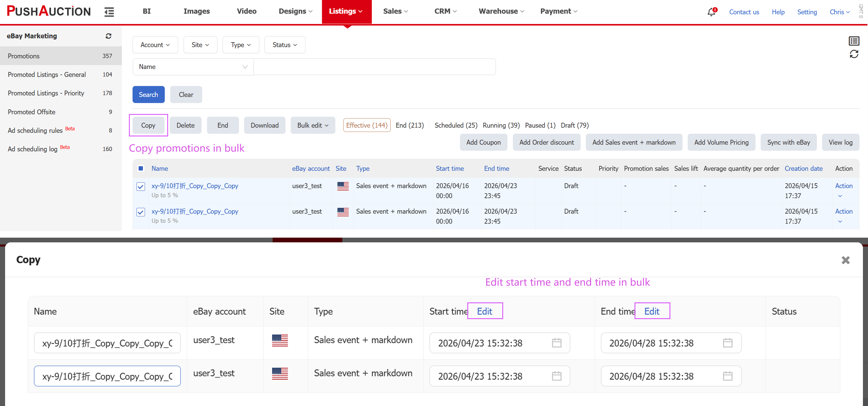The width and height of the screenshot is (868, 406).
Task: Close the Copy dialog
Action: tap(845, 260)
